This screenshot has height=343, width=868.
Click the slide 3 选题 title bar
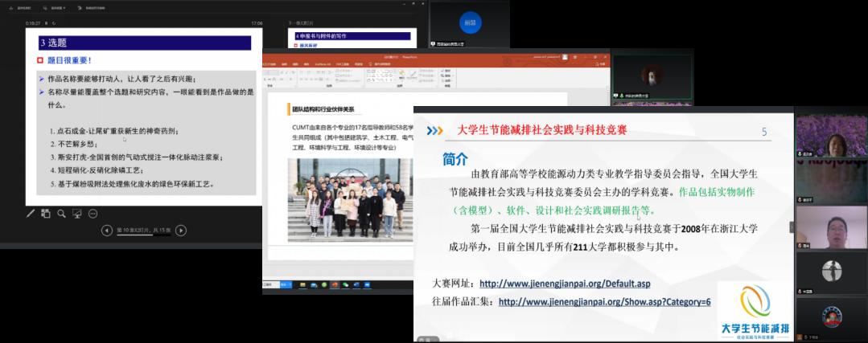145,43
